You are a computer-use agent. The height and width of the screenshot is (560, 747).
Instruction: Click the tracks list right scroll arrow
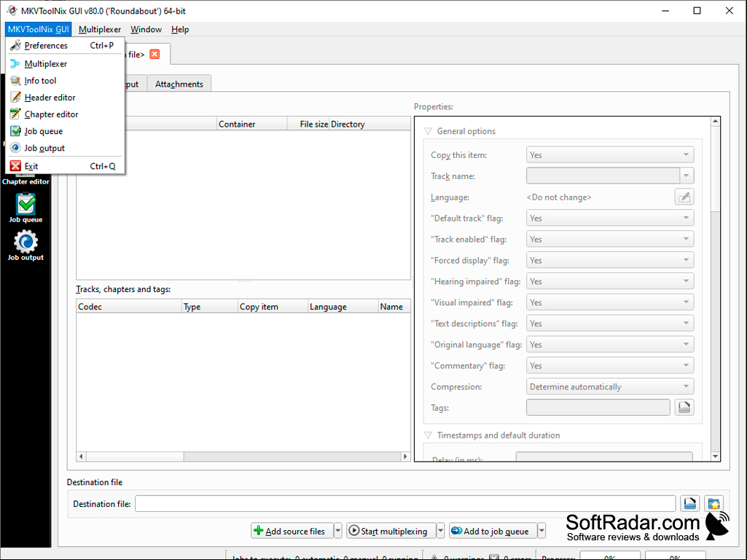405,456
